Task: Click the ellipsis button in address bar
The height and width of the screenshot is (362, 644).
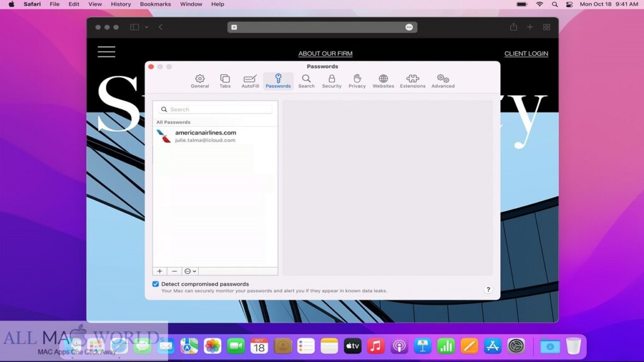Action: tap(409, 27)
